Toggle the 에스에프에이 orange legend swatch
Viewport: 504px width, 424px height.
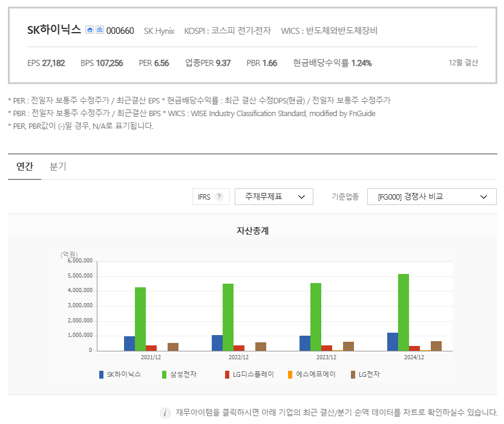pos(290,374)
